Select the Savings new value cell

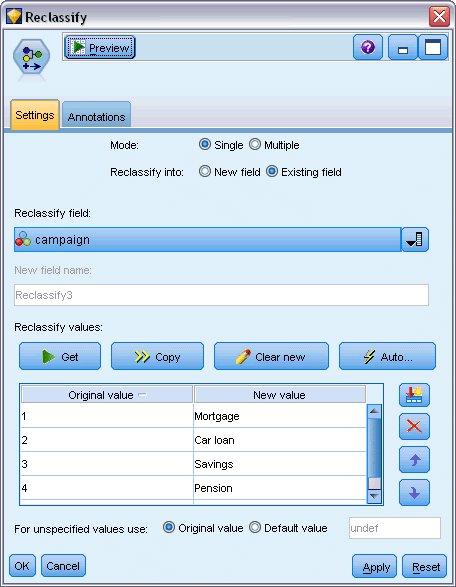pyautogui.click(x=280, y=464)
